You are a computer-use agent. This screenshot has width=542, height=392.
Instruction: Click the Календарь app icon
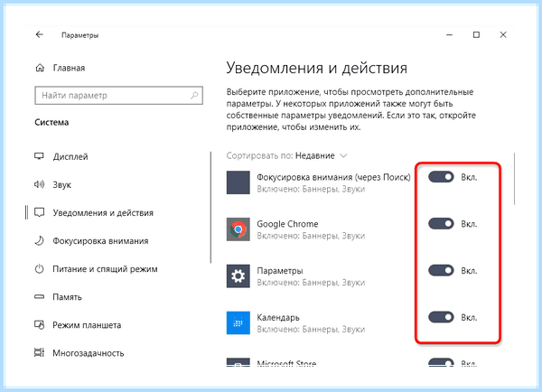pyautogui.click(x=238, y=322)
